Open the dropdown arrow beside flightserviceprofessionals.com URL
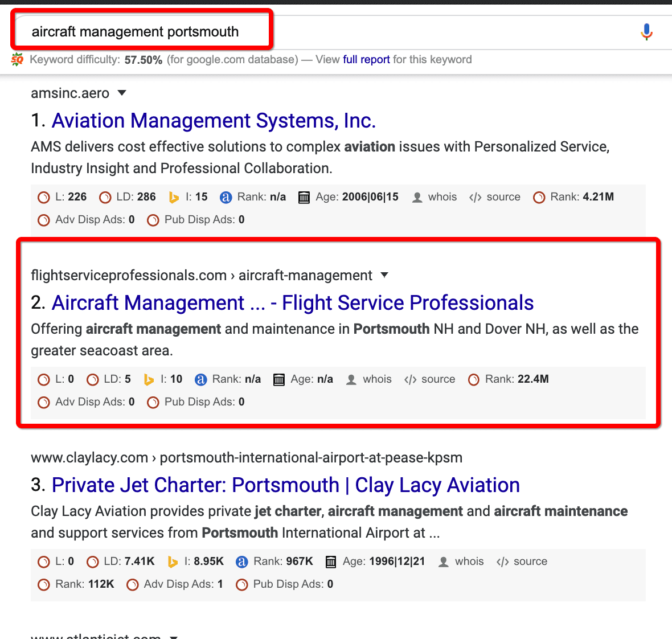This screenshot has width=672, height=639. click(384, 275)
